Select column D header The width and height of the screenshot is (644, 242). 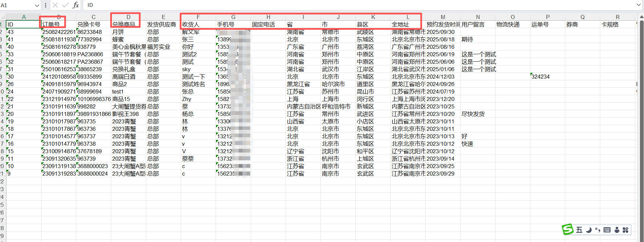[128, 17]
